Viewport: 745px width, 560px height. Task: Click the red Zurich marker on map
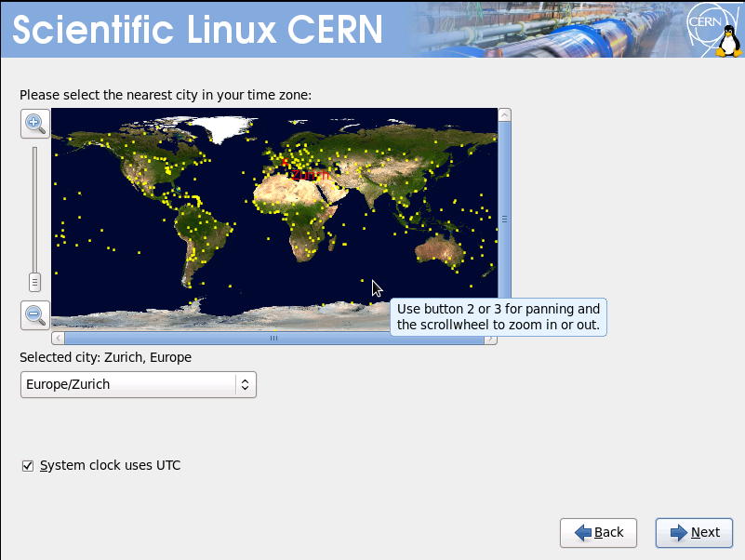point(285,163)
